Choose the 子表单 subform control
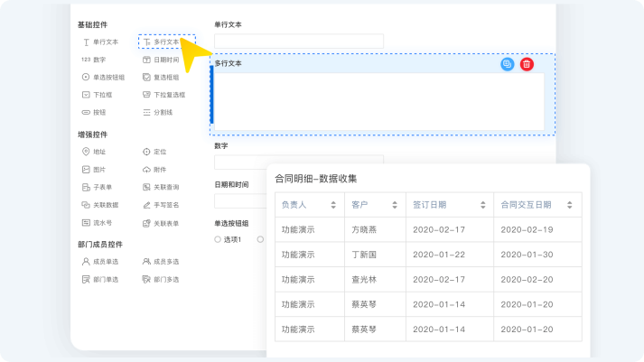 pos(97,187)
